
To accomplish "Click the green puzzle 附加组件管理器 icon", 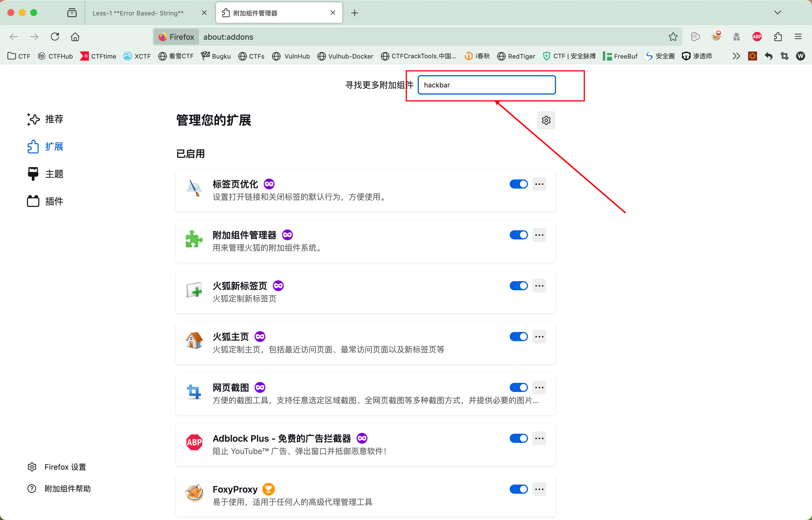I will [x=194, y=239].
